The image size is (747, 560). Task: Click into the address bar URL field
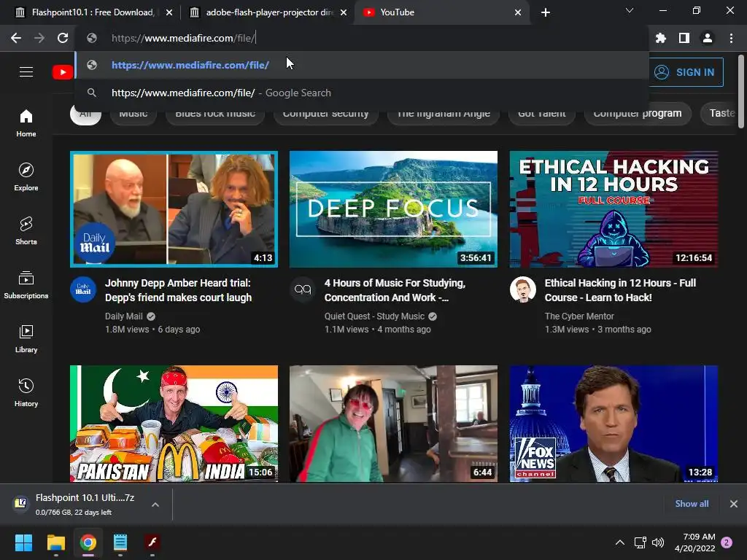pyautogui.click(x=362, y=38)
